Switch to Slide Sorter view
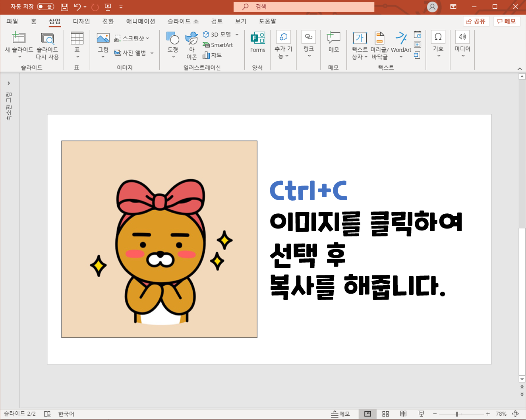The image size is (526, 420). point(385,414)
